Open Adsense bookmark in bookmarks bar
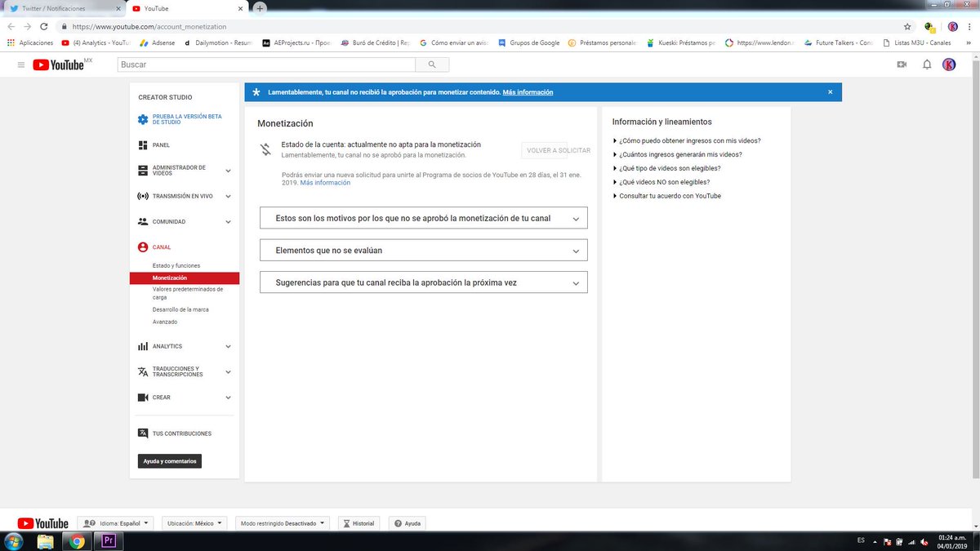Viewport: 980px width, 551px height. (x=157, y=42)
